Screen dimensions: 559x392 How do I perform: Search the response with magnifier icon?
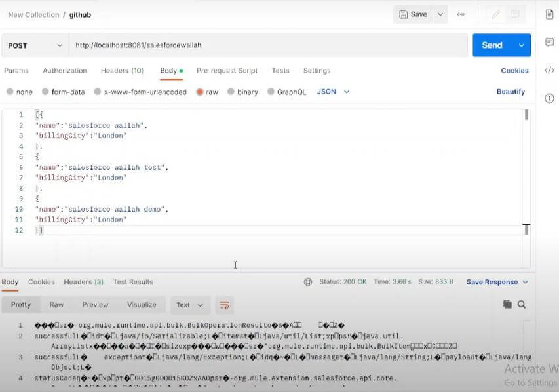(x=522, y=304)
